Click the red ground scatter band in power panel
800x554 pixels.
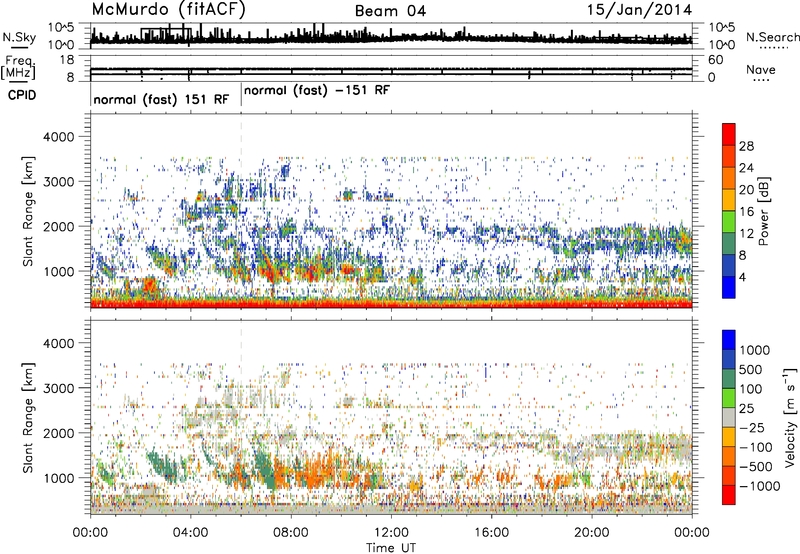391,304
